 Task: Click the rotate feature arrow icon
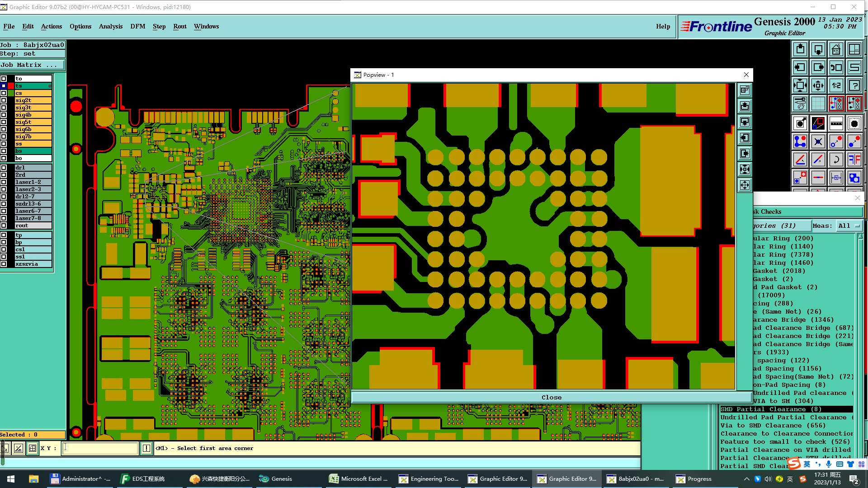click(x=836, y=160)
